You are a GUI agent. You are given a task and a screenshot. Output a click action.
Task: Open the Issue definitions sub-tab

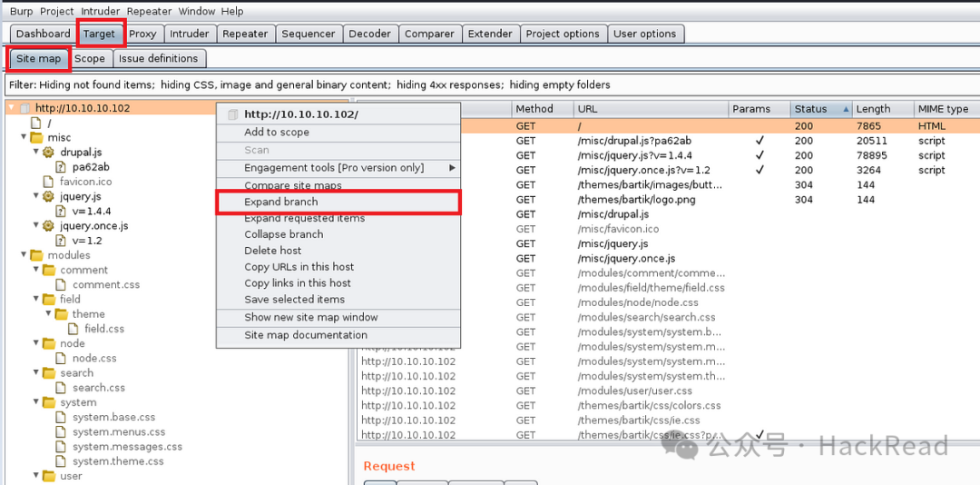[158, 59]
